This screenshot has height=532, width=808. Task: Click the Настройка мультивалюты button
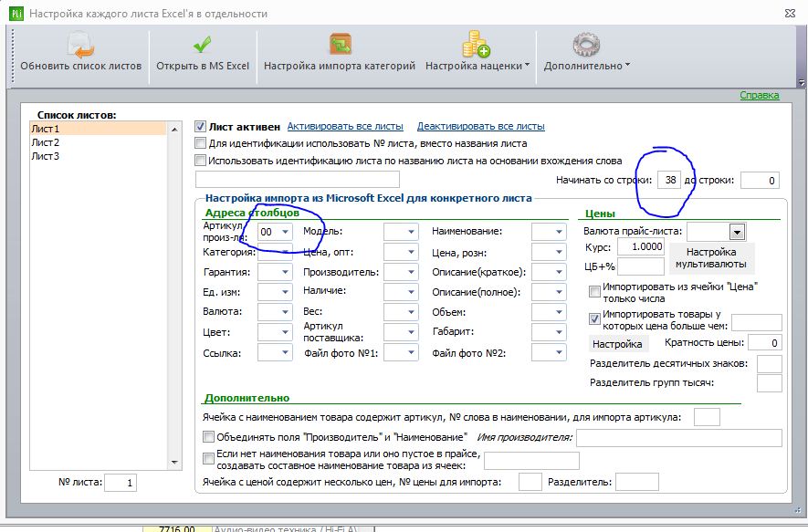(711, 258)
